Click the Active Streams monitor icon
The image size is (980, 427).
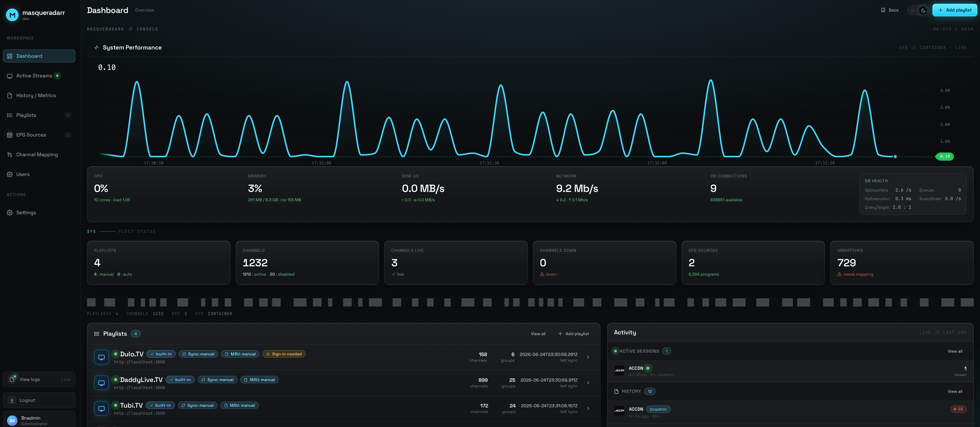tap(9, 76)
